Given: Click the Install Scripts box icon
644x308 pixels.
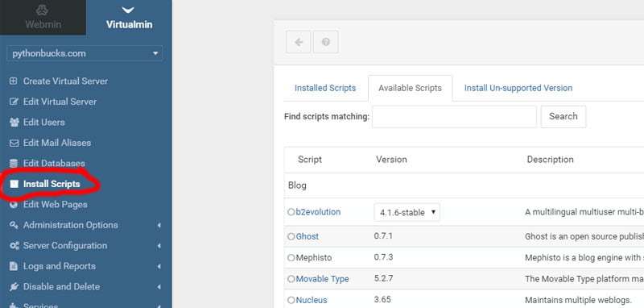Looking at the screenshot, I should 14,184.
